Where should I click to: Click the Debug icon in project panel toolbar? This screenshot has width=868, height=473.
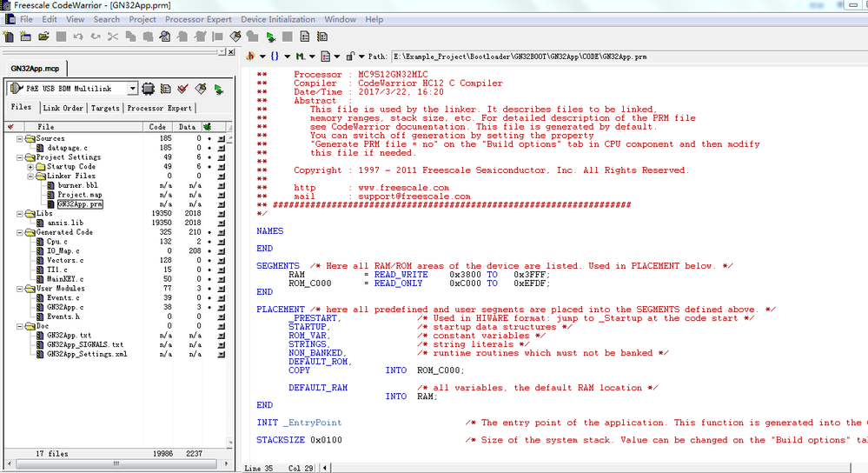tap(219, 90)
